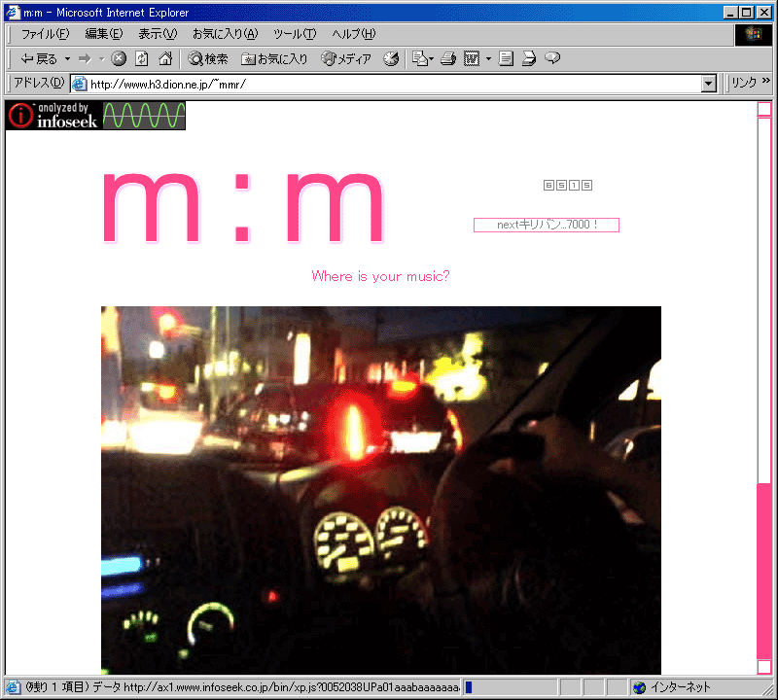The image size is (778, 700).
Task: Open the 検索 search pane
Action: [x=208, y=59]
